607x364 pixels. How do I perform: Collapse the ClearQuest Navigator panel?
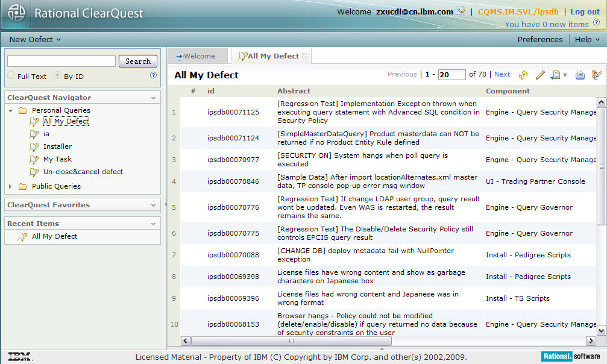click(154, 98)
